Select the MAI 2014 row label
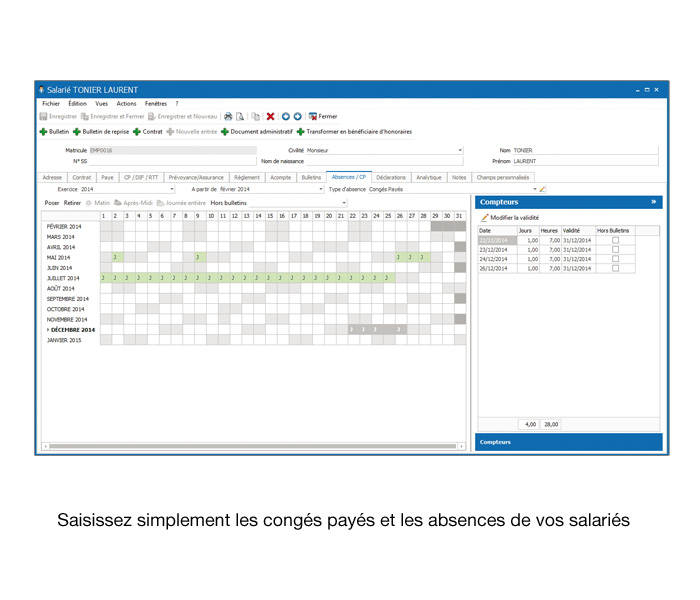This screenshot has width=700, height=600. 58,258
